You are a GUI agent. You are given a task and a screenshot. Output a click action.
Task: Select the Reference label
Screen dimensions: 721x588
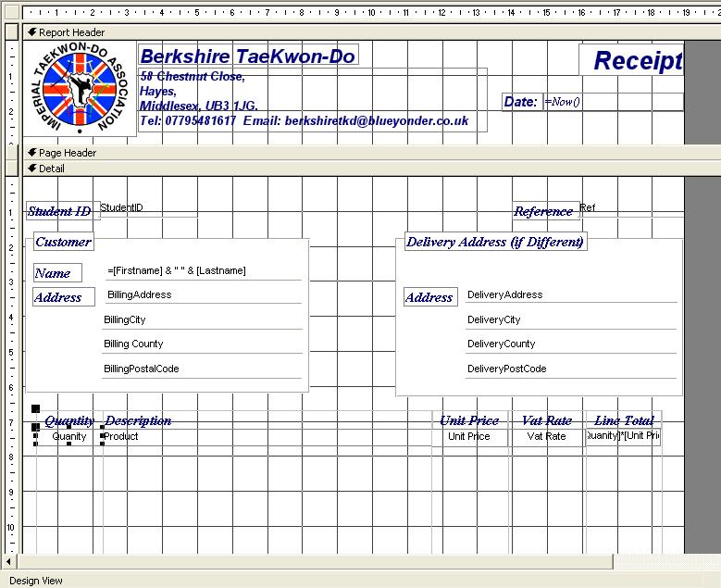(545, 211)
